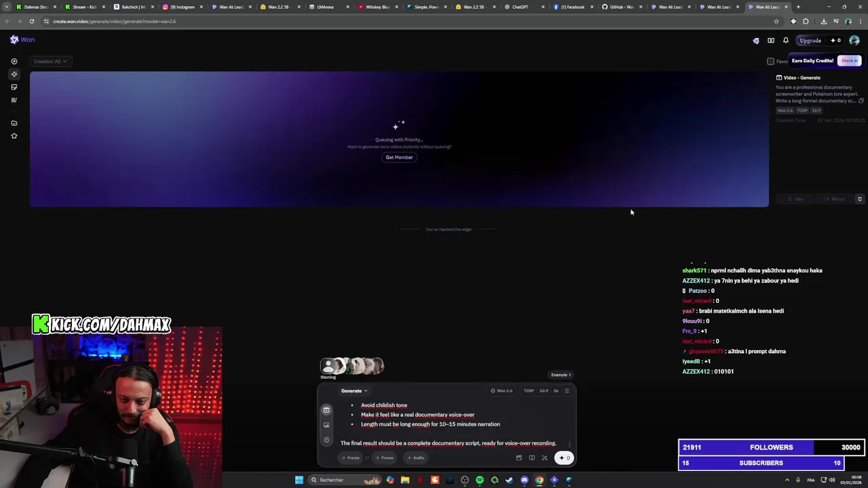Click the Return button under the generation

click(835, 199)
